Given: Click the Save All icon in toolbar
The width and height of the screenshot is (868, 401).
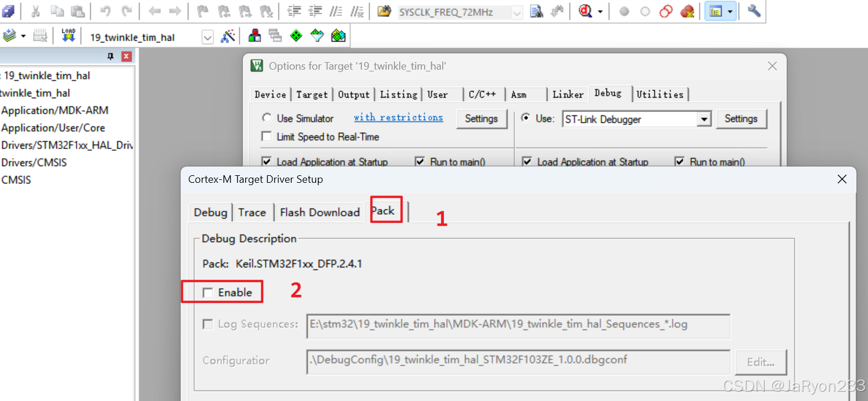Looking at the screenshot, I should click(x=8, y=11).
